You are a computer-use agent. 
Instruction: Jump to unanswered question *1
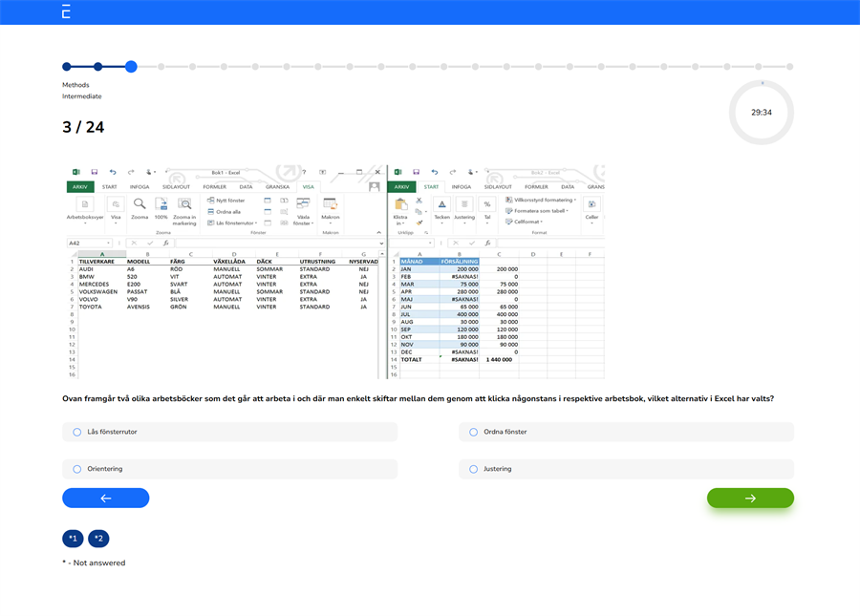tap(73, 539)
